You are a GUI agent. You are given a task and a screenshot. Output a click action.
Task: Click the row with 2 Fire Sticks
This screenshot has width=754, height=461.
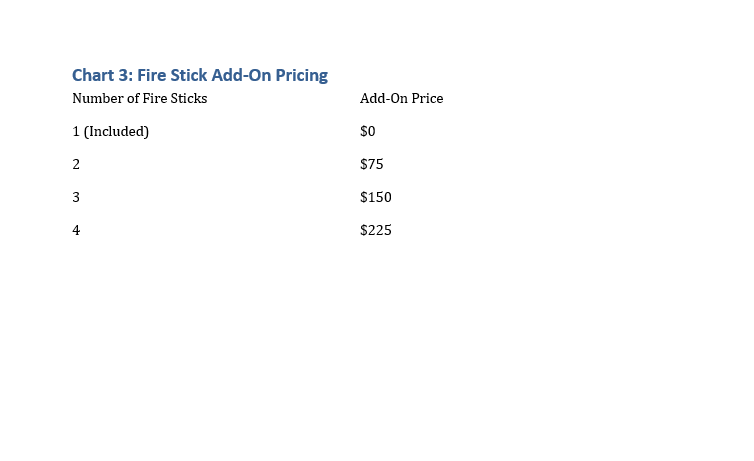coord(76,164)
